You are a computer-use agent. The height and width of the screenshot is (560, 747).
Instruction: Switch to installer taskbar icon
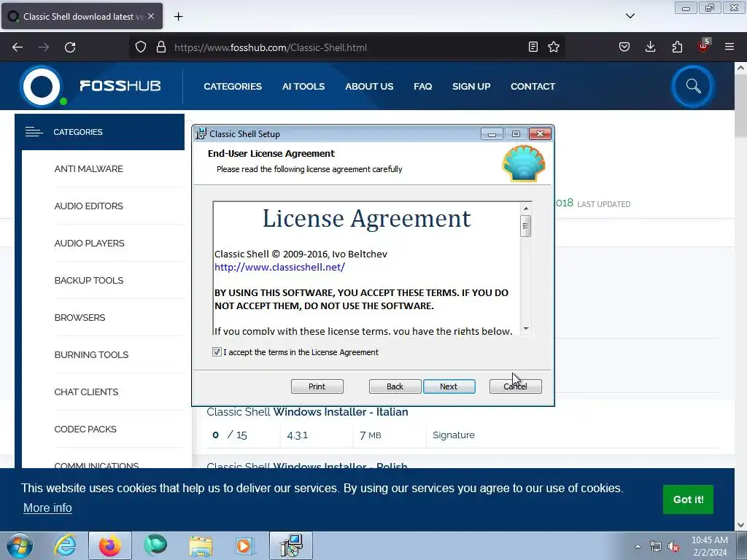pyautogui.click(x=291, y=545)
